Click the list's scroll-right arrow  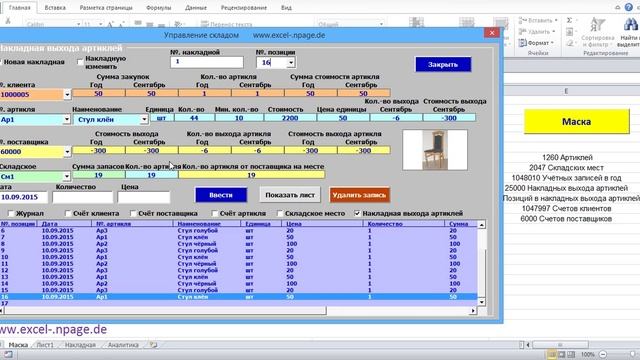[x=473, y=311]
